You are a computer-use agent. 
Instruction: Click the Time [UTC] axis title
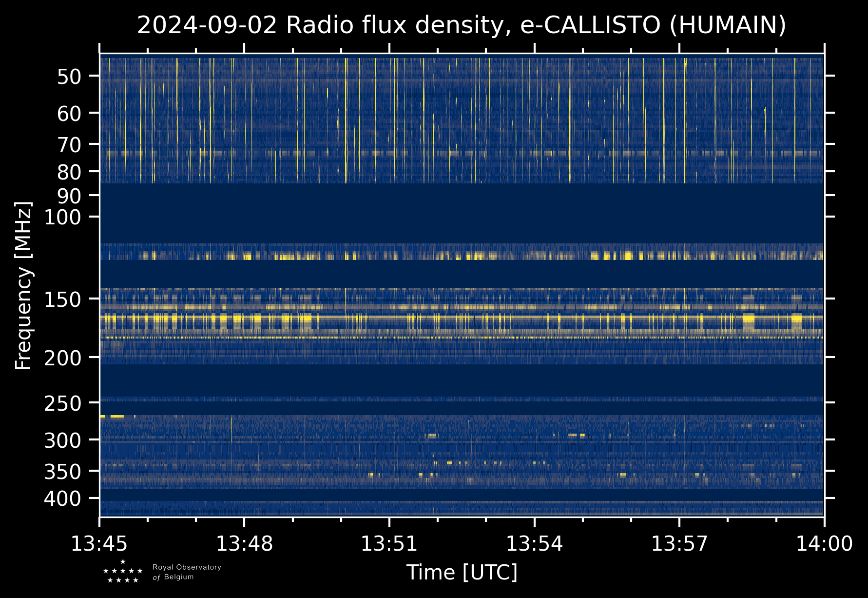pos(462,572)
